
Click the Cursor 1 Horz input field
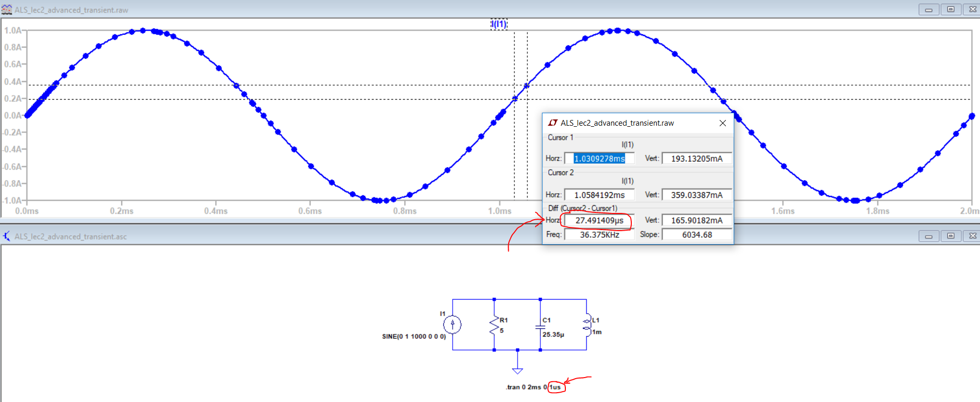[x=599, y=158]
